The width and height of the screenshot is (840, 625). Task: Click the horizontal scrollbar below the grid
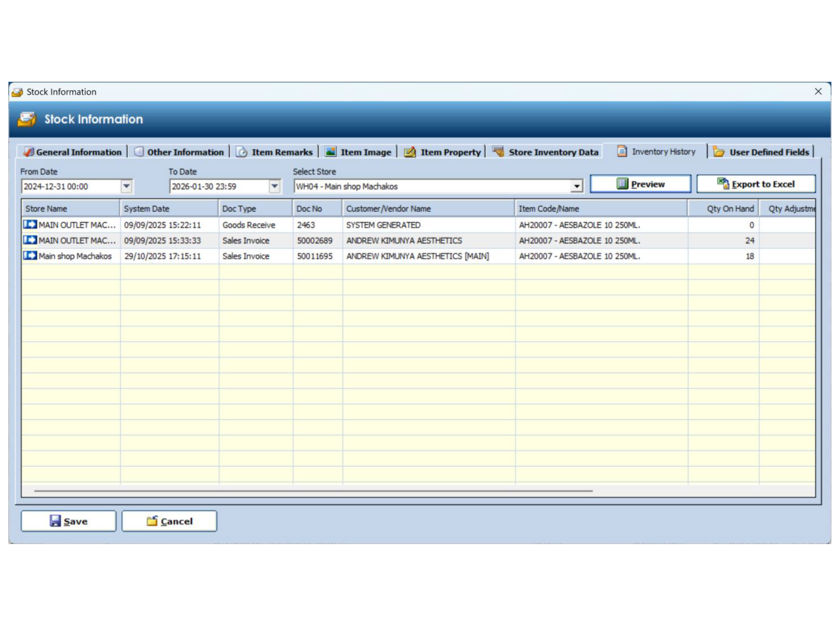313,491
